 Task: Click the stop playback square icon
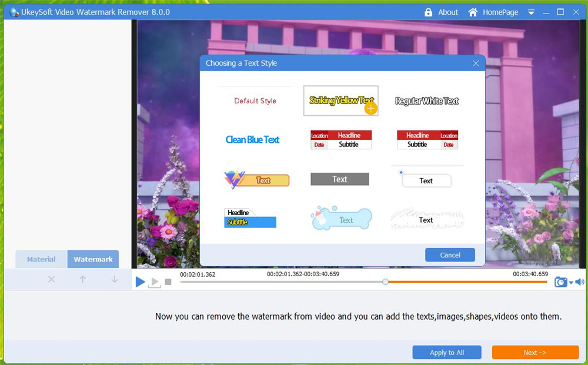pyautogui.click(x=168, y=282)
